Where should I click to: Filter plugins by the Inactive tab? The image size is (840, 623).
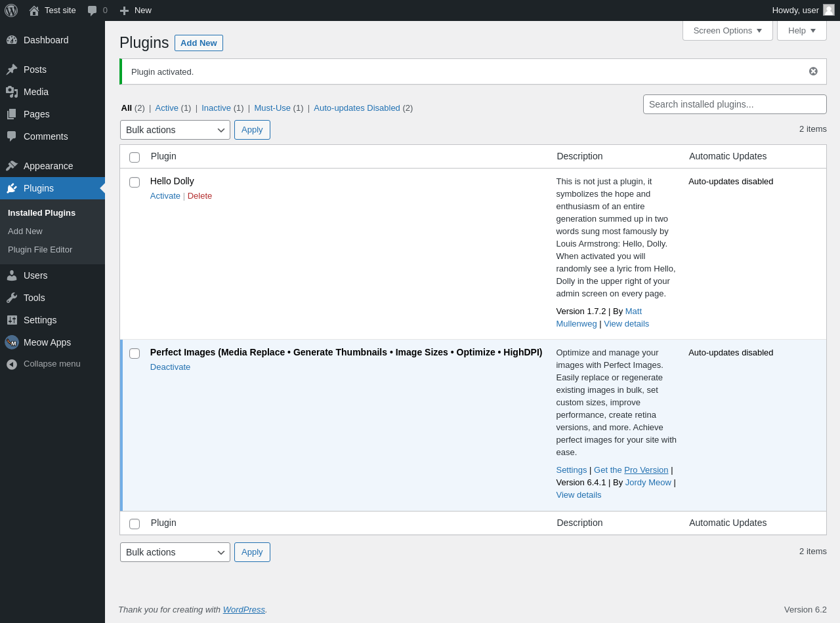point(216,108)
